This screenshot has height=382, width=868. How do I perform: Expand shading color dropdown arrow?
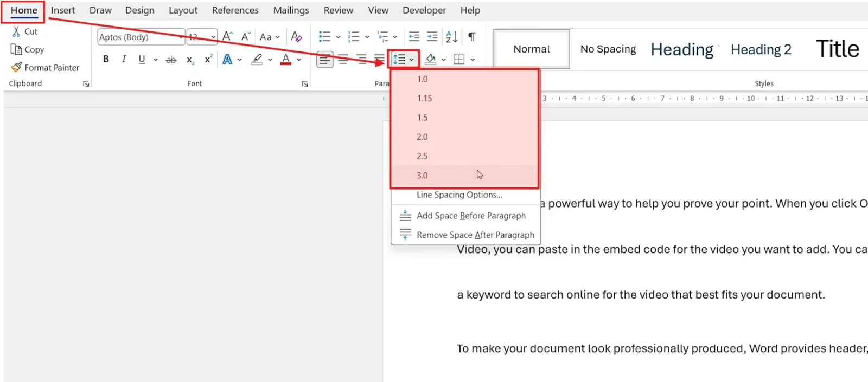pyautogui.click(x=444, y=60)
